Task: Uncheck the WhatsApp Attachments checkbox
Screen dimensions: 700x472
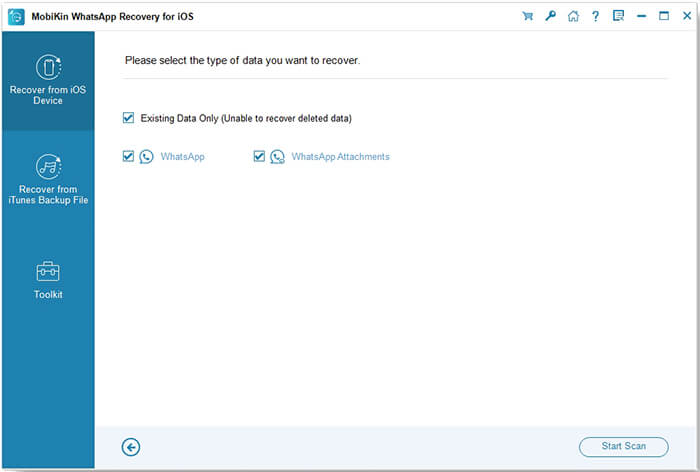Action: click(259, 157)
